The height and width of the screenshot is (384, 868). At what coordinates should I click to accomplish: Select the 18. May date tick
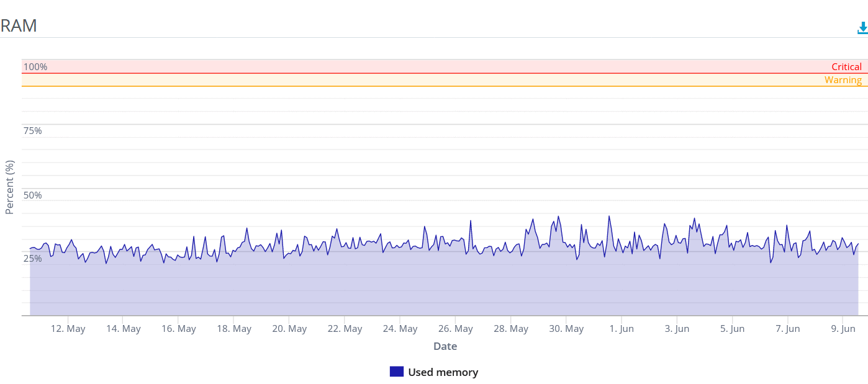234,329
